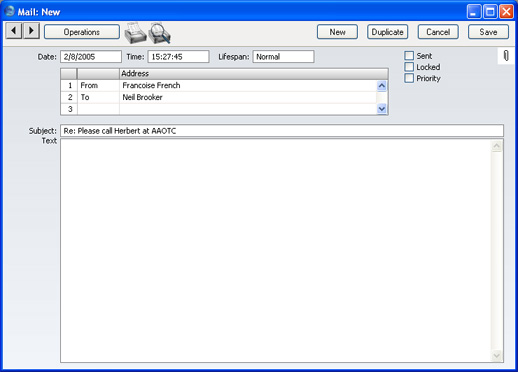Click text area scroll up arrow
This screenshot has width=518, height=372.
pos(497,146)
